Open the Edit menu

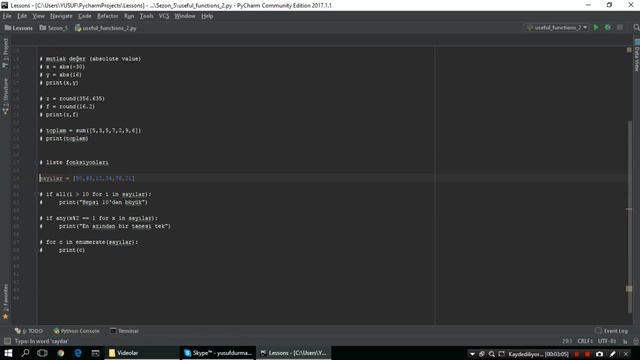click(x=22, y=16)
